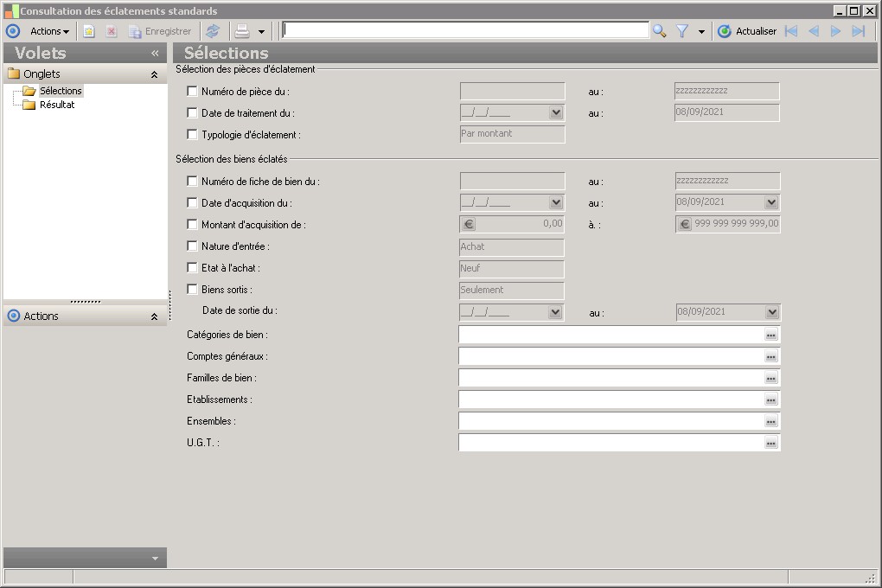Collapse the Onglets section

click(x=154, y=74)
